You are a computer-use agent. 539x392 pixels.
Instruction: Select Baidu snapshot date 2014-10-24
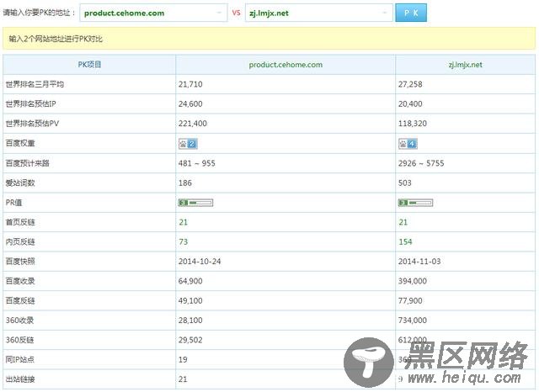[x=200, y=262]
